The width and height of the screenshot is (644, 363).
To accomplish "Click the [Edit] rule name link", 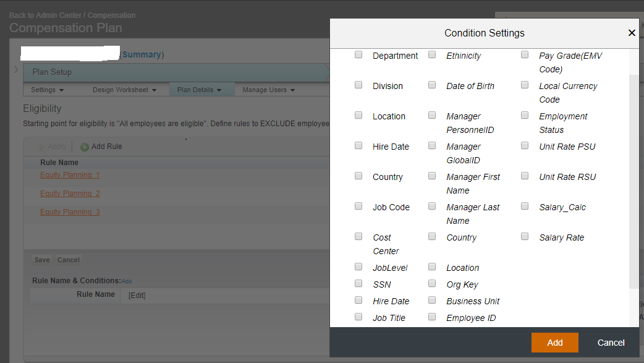I will point(137,296).
